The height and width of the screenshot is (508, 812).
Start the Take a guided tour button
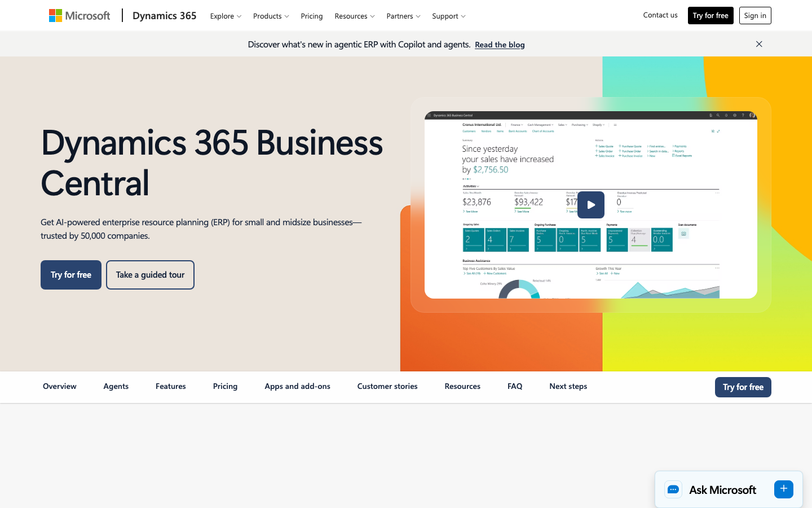[150, 275]
